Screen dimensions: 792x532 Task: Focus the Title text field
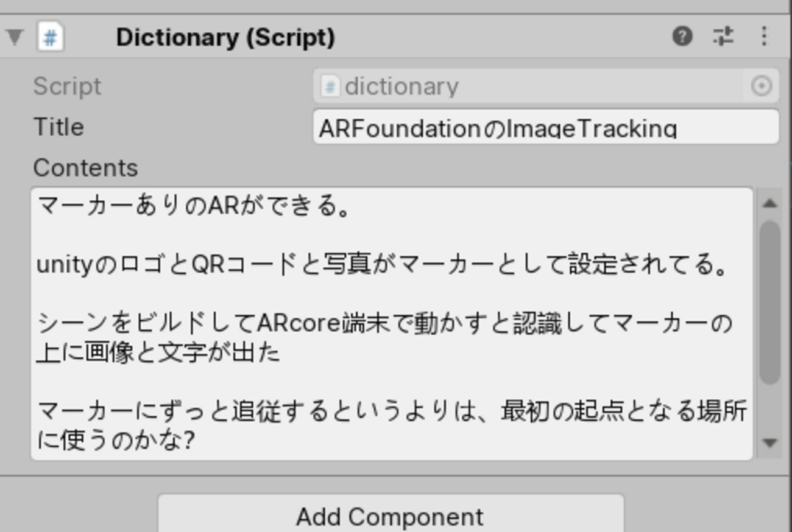click(545, 127)
